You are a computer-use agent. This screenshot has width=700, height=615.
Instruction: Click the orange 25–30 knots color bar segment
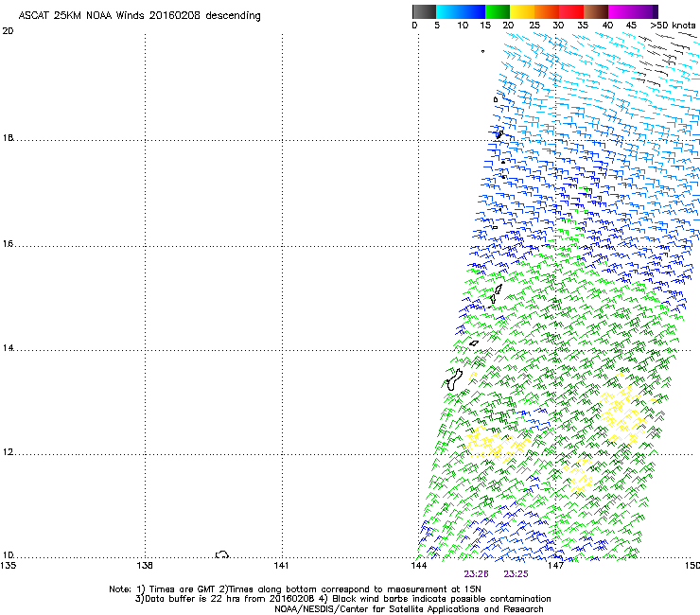click(547, 11)
